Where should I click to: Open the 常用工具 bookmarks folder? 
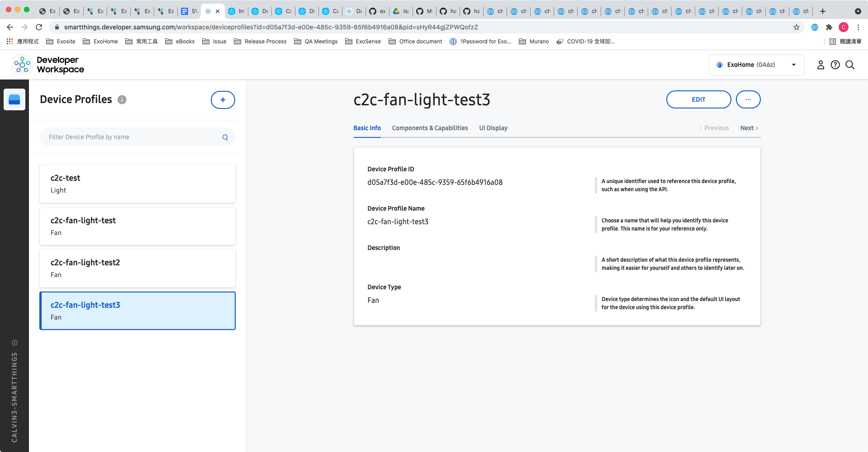tap(142, 42)
